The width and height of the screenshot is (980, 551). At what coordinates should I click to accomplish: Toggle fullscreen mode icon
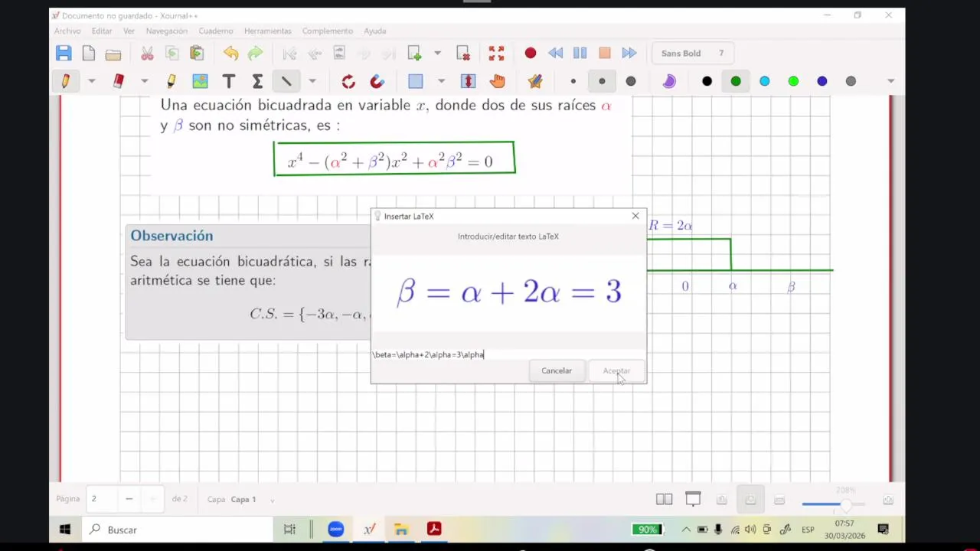point(496,53)
